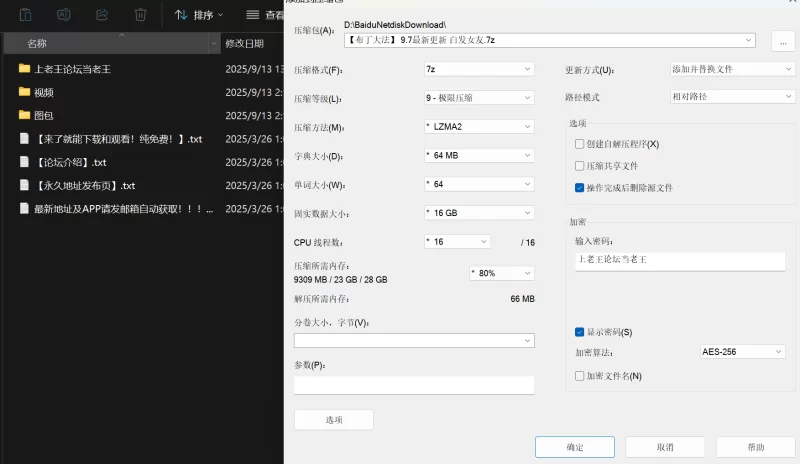800x464 pixels.
Task: Select the 【论坛介绍】.txt file icon
Action: pyautogui.click(x=24, y=162)
